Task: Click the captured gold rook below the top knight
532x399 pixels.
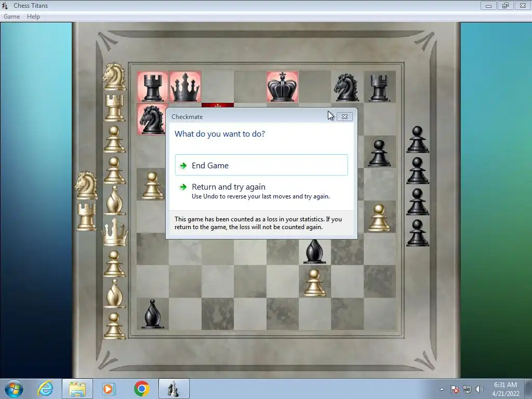Action: [114, 108]
